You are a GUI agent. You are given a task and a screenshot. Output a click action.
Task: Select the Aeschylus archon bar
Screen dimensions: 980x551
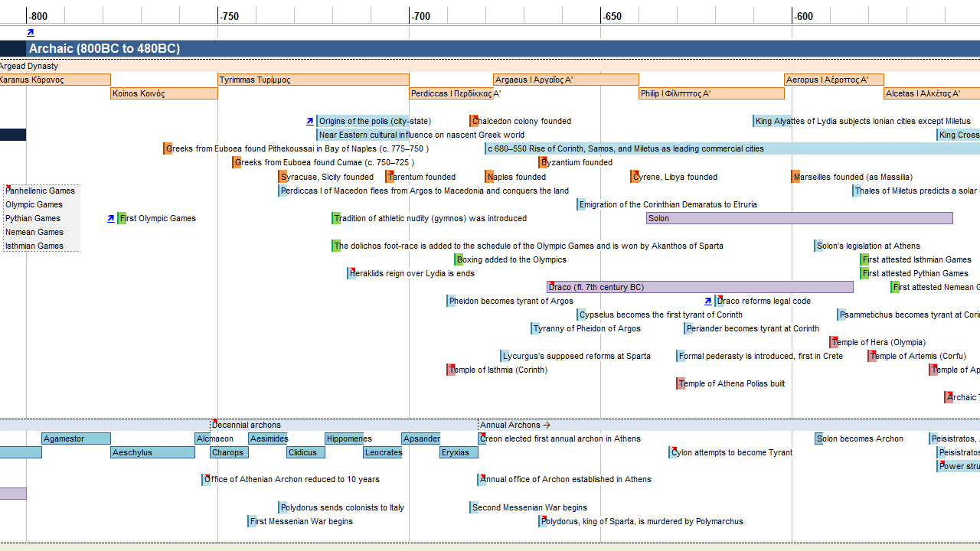(x=152, y=453)
